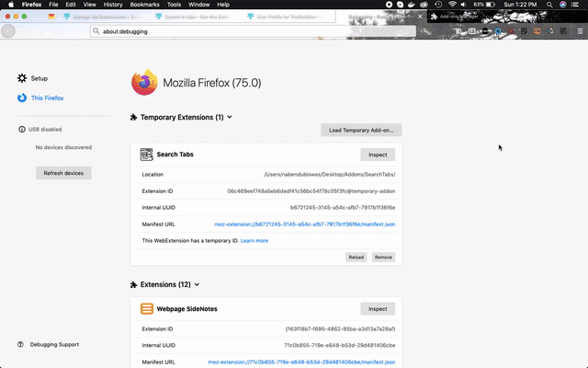This screenshot has height=368, width=588.
Task: Click the Search Tabs Extension ID value
Action: pos(311,191)
